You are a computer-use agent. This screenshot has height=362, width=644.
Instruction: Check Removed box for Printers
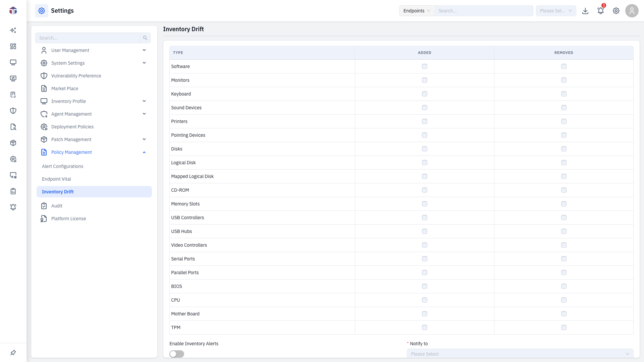[564, 121]
